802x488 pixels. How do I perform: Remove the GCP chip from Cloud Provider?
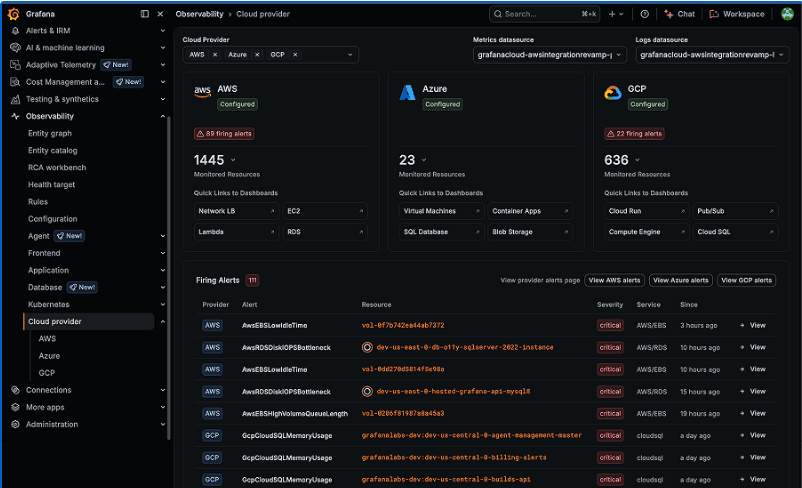[295, 55]
